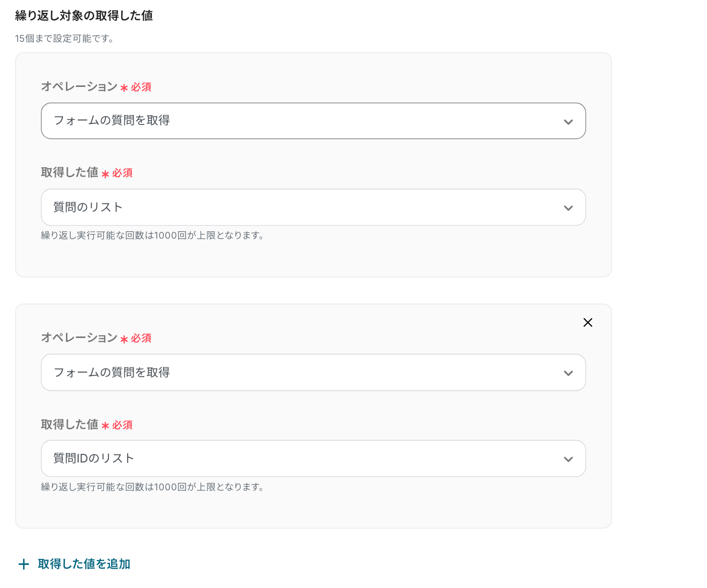Screen dimensions: 707x588
Task: Click the 1000回 limit note under 質問のリスト
Action: [x=153, y=236]
